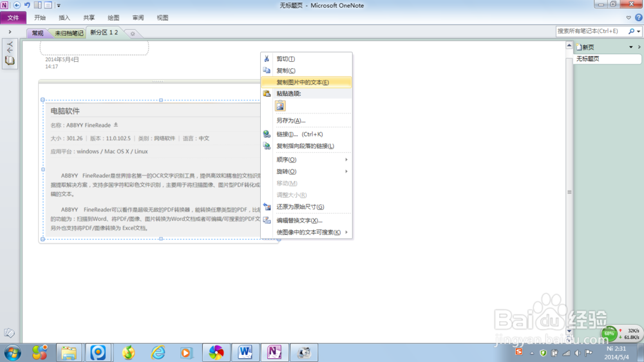Switch to the 未归档笔记 section tab
This screenshot has width=644, height=362.
pos(69,33)
